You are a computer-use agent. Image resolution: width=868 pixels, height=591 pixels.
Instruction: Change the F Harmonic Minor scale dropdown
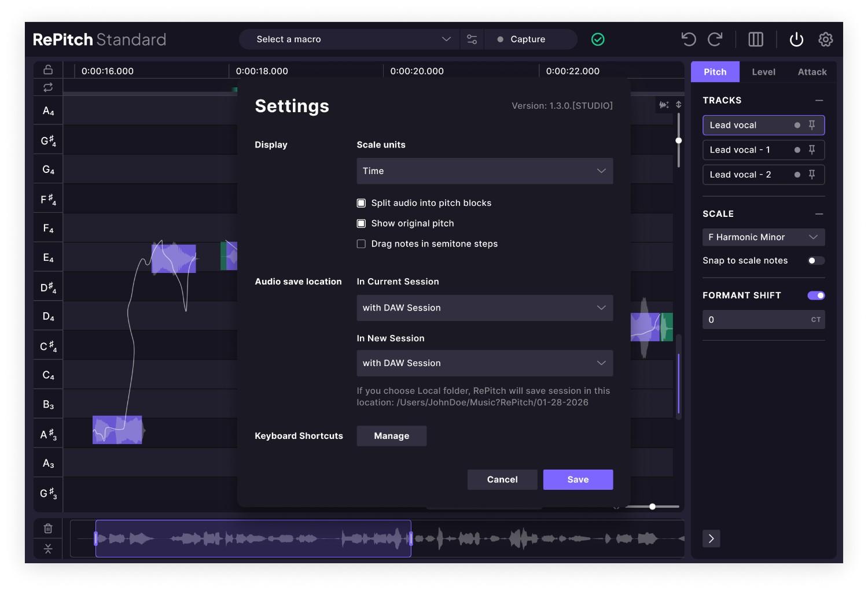pos(763,237)
